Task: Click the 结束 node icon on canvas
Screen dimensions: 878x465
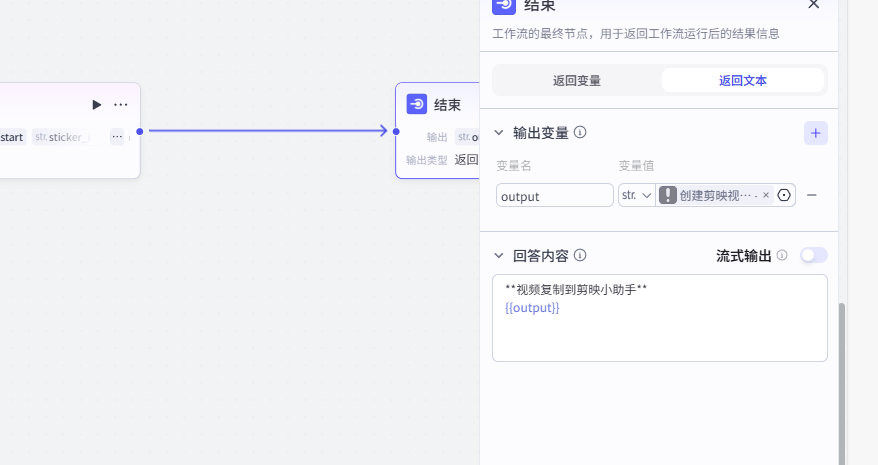Action: coord(417,104)
